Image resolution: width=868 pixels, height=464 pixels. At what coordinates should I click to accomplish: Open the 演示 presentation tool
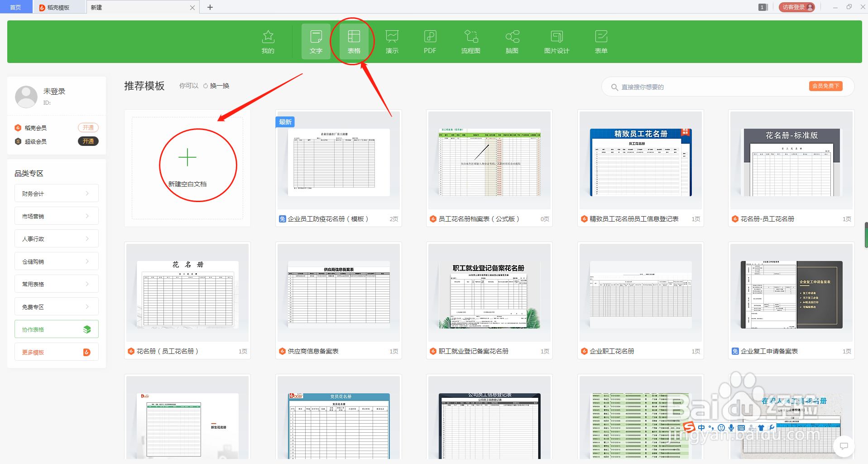391,41
